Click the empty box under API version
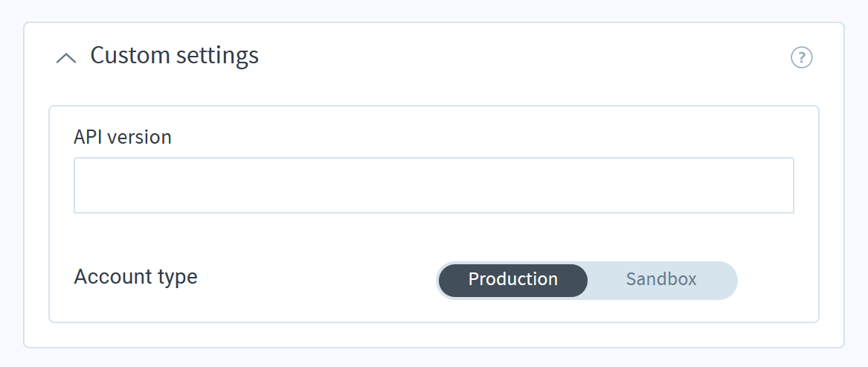 [x=434, y=185]
